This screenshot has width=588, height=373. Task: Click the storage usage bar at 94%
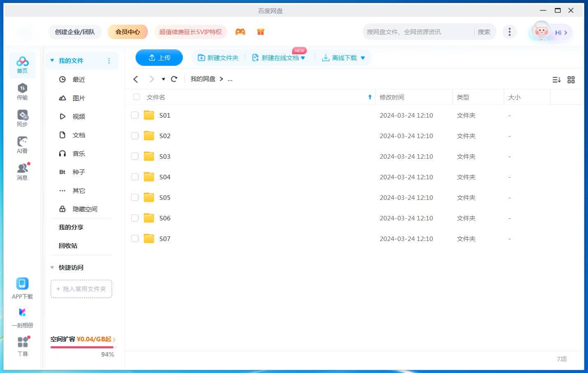tap(81, 347)
